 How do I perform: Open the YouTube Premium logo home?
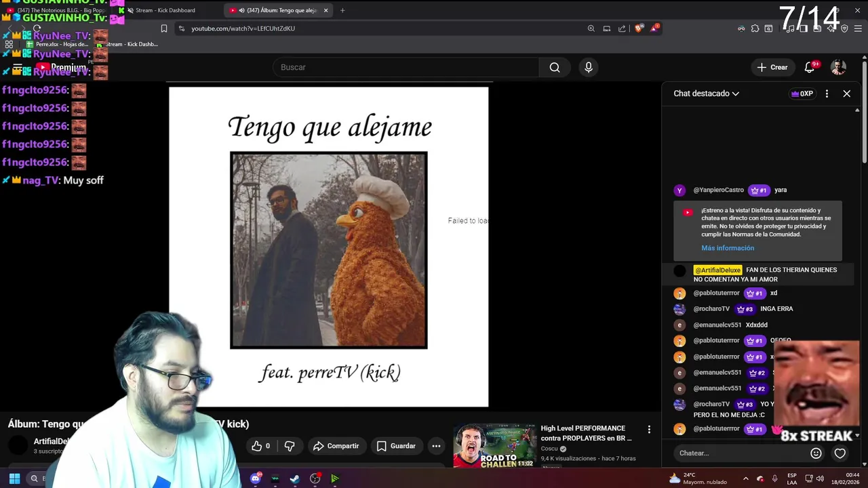(x=60, y=67)
